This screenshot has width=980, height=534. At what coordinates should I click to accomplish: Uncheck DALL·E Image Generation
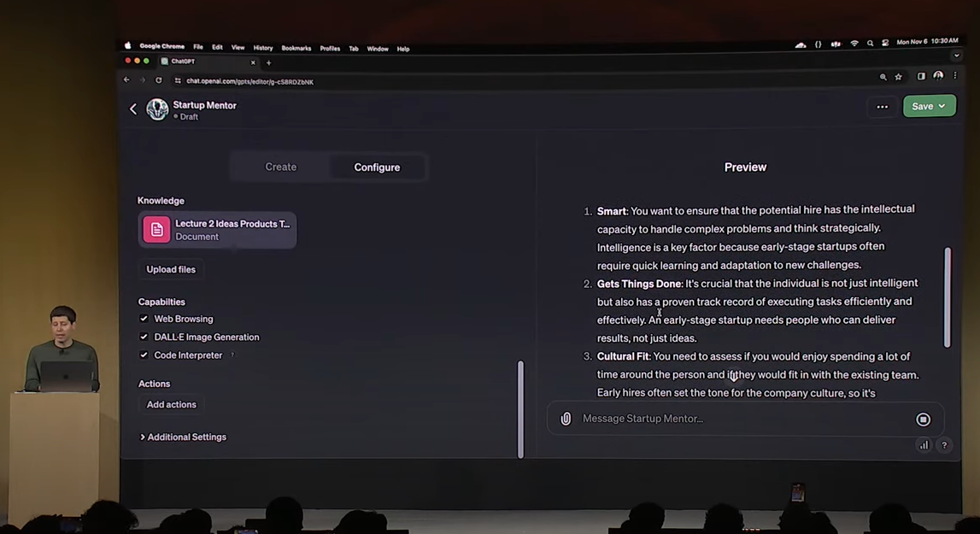pyautogui.click(x=144, y=337)
